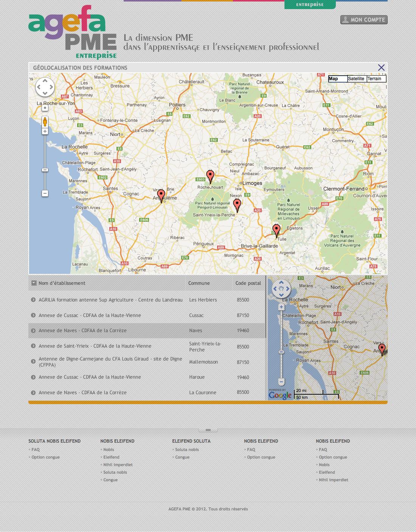Screen dimensions: 416x532
Task: Sort the table by Code postal column
Action: point(248,283)
